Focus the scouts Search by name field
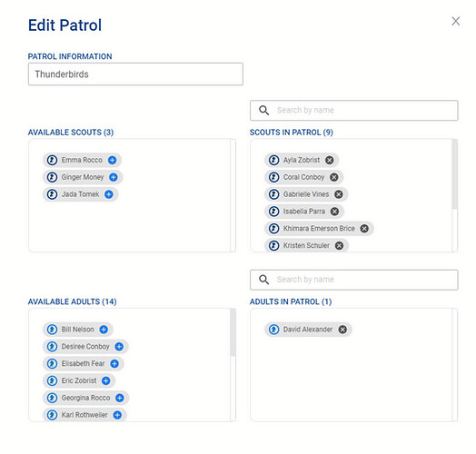 (x=354, y=111)
